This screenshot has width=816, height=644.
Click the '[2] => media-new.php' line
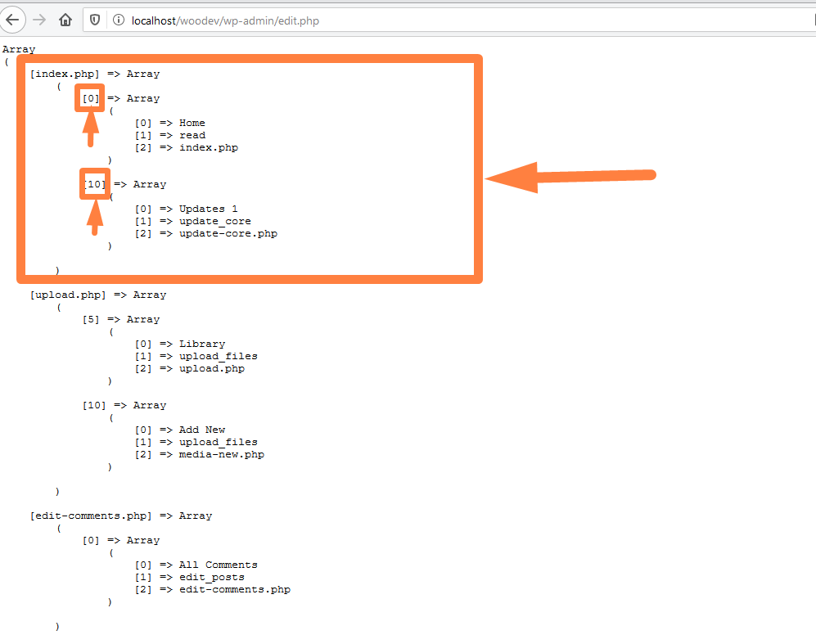[x=200, y=455]
